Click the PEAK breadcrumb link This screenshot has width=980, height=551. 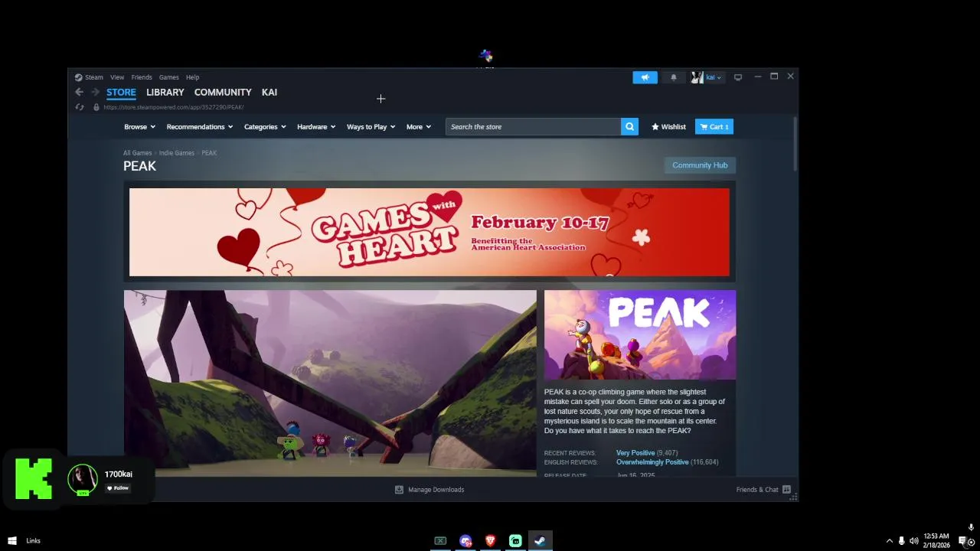209,153
